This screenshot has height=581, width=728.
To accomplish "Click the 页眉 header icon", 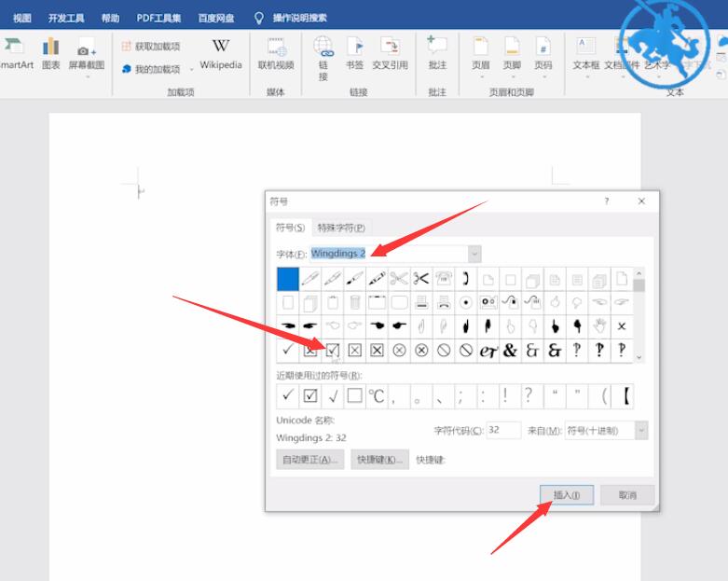I will [x=481, y=47].
